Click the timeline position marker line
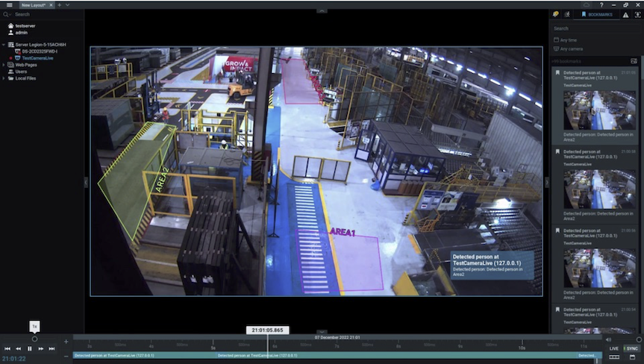The height and width of the screenshot is (364, 644). click(x=267, y=345)
